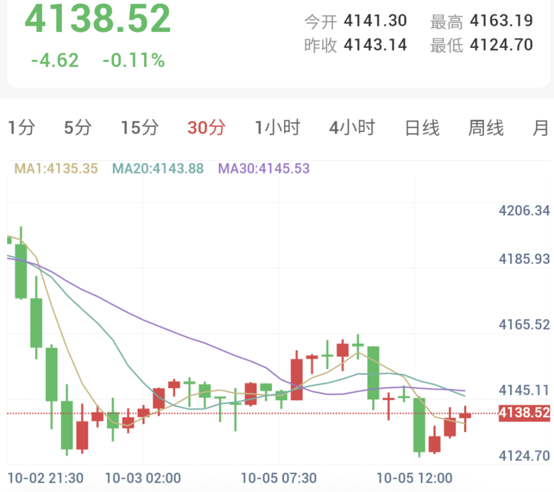
Task: Click the 10-02 21:30 time axis label
Action: [46, 478]
